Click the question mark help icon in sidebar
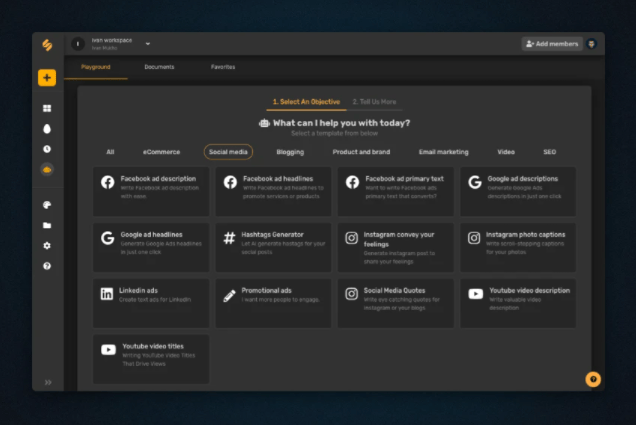The width and height of the screenshot is (636, 425). [x=47, y=266]
